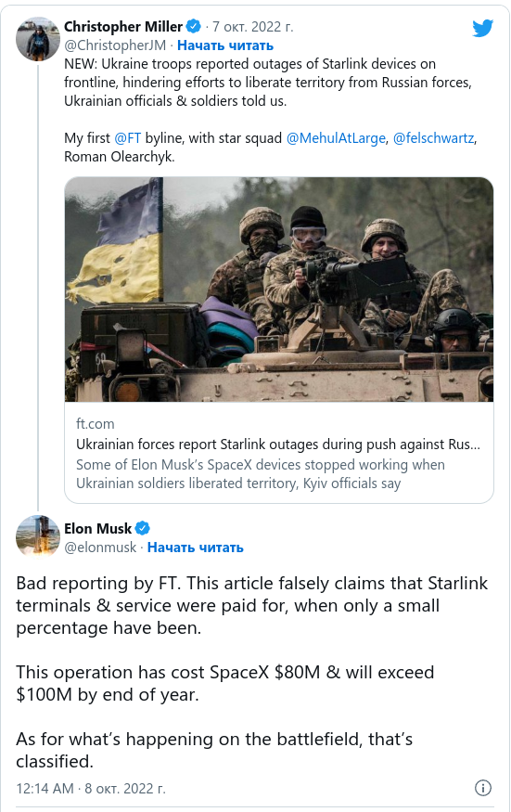Image resolution: width=511 pixels, height=812 pixels.
Task: Click Elon Musk's verified badge
Action: [x=143, y=528]
